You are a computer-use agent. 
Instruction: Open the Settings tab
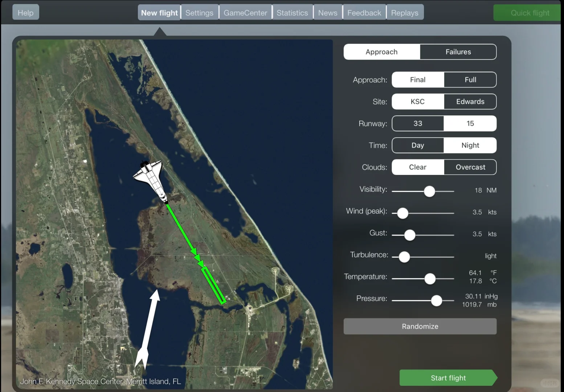[200, 13]
